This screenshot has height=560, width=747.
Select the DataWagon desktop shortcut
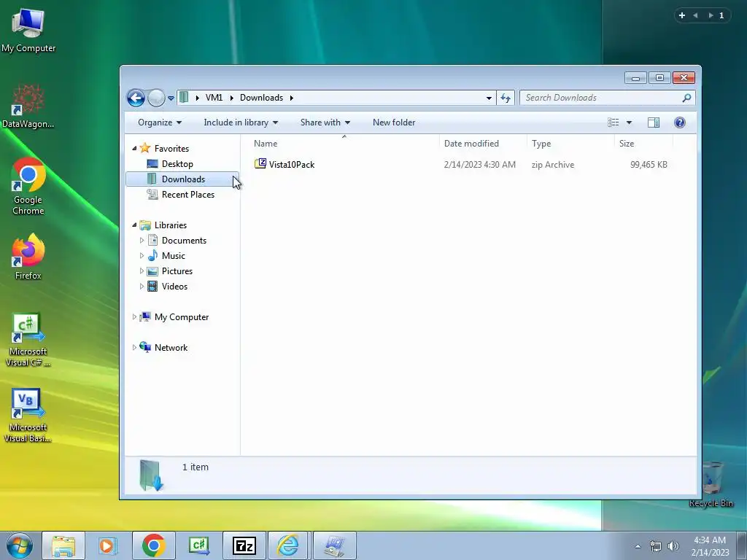tap(28, 106)
